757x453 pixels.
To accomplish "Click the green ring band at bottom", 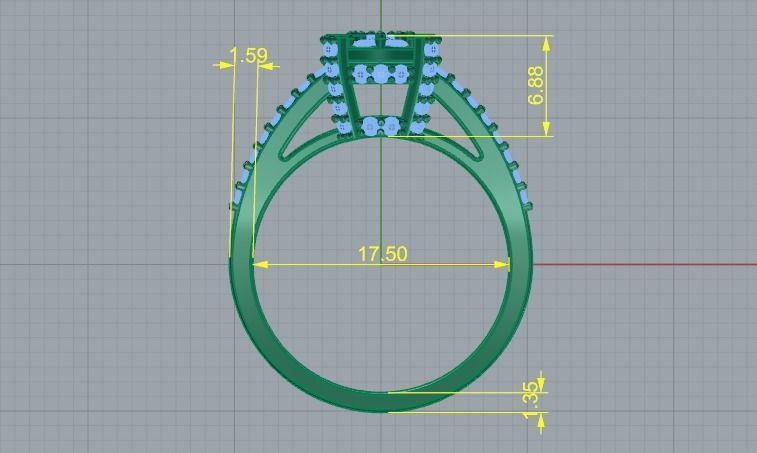I will (x=381, y=402).
